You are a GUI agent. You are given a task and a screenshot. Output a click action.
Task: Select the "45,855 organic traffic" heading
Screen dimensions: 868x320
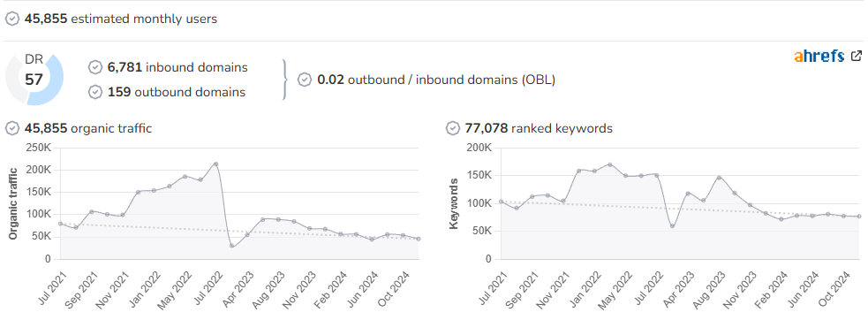pos(88,129)
